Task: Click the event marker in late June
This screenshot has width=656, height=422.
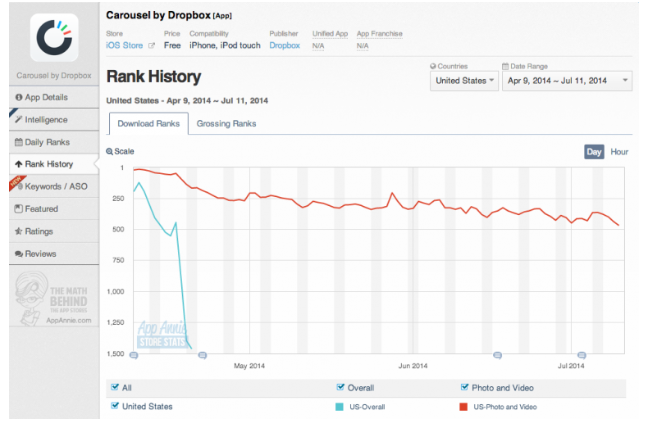Action: point(497,356)
